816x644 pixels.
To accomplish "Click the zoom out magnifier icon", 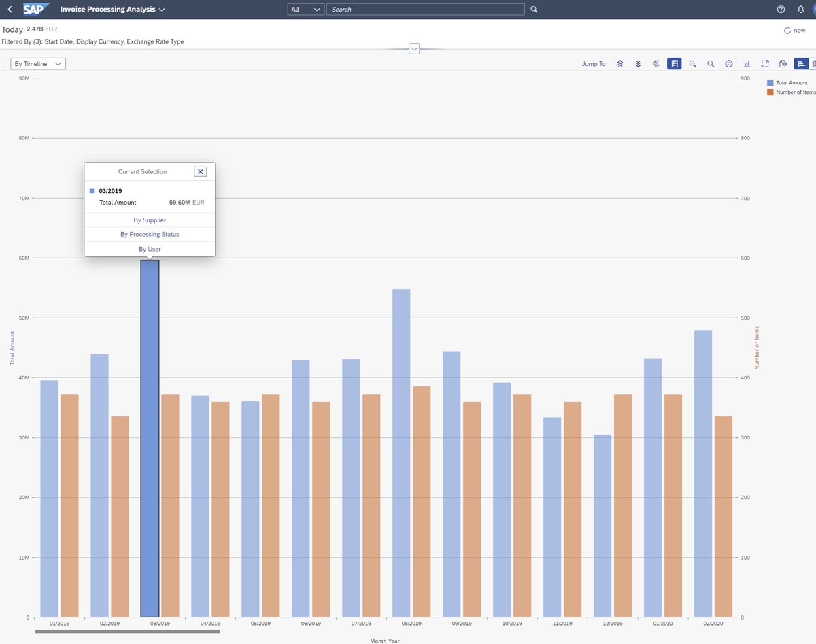I will (711, 64).
